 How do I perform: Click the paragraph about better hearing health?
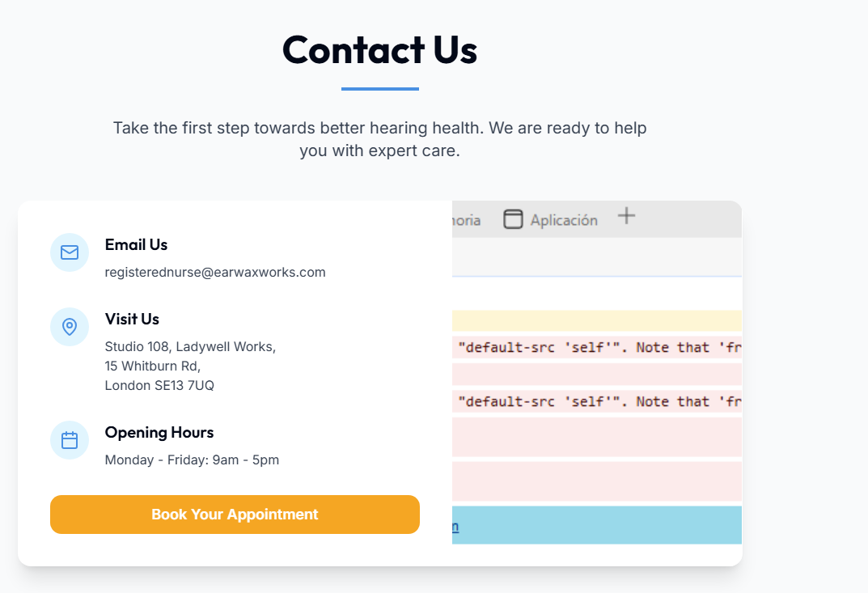click(379, 139)
